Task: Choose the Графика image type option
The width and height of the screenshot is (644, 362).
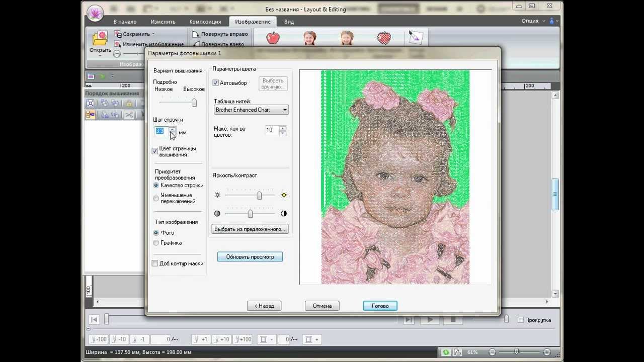Action: coord(156,243)
